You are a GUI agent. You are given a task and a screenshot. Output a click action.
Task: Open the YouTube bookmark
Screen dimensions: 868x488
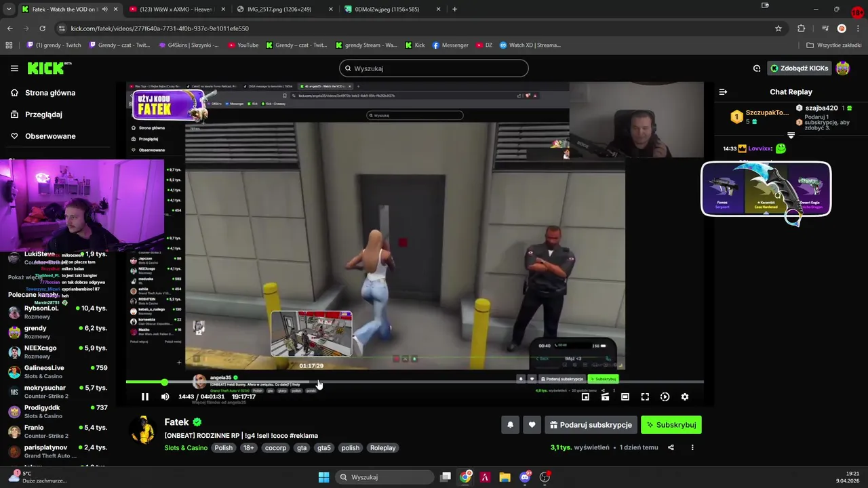243,45
